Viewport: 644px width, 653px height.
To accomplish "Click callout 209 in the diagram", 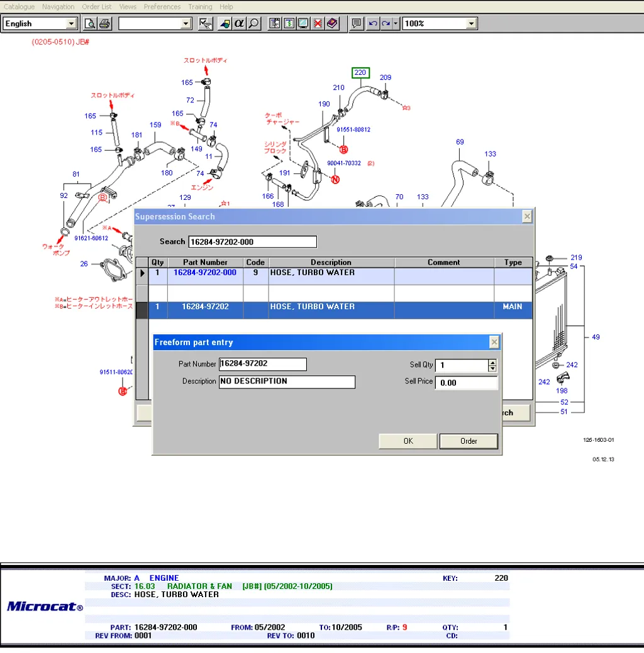I will coord(386,77).
